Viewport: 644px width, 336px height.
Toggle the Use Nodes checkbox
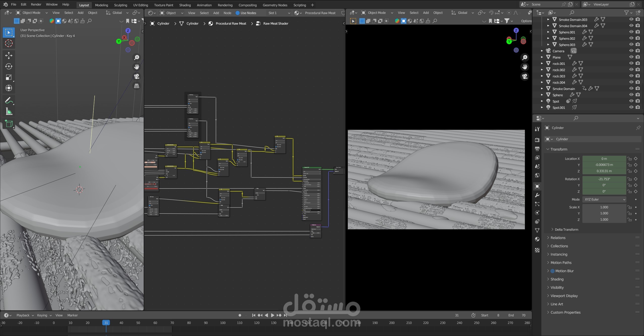tap(237, 13)
